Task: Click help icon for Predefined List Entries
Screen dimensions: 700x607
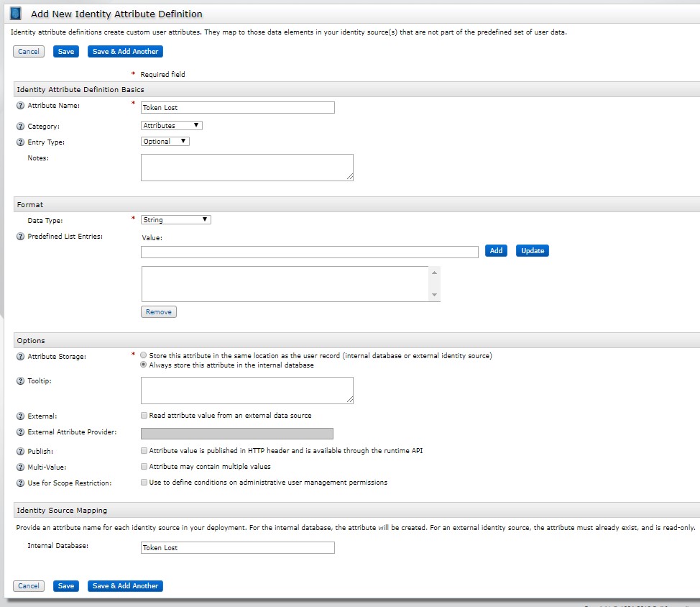Action: pos(20,237)
